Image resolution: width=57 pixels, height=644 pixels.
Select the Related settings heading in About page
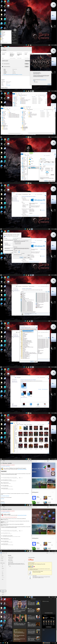pyautogui.click(x=4, y=88)
